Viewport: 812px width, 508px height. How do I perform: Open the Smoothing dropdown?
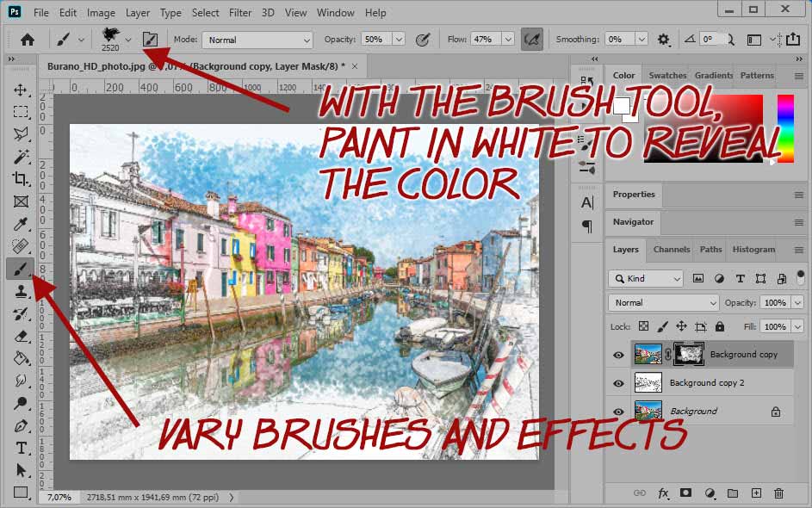(x=642, y=40)
